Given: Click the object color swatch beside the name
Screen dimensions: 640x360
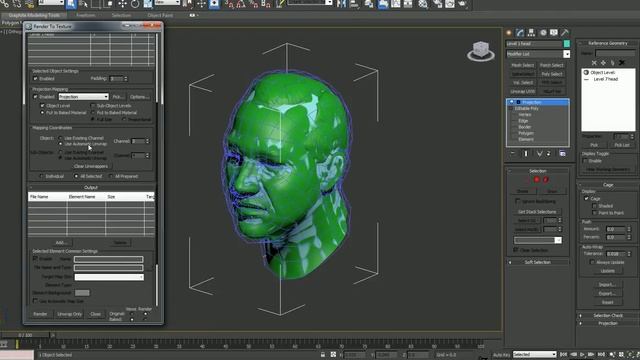Looking at the screenshot, I should (x=567, y=44).
